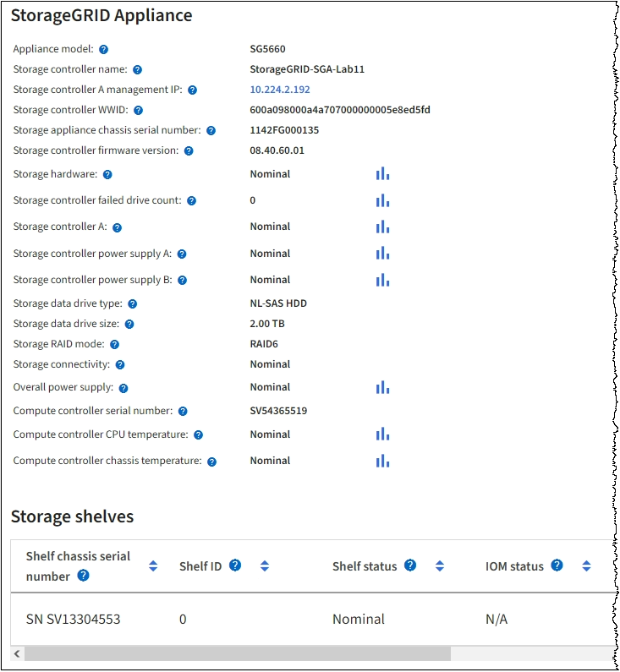Screen dimensions: 620x672
Task: Click help icon beside Appliance model
Action: 102,50
